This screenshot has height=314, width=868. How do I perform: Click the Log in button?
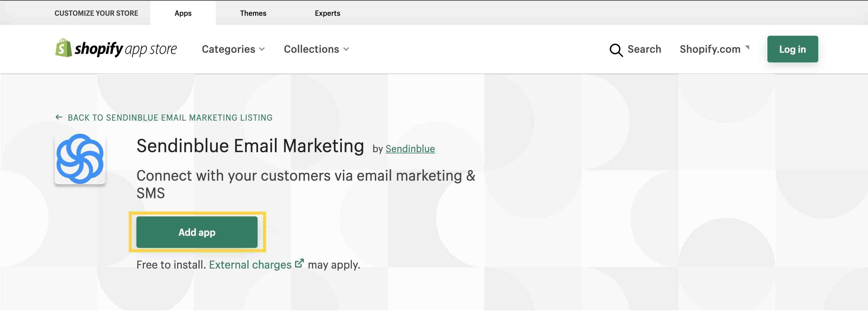click(793, 49)
